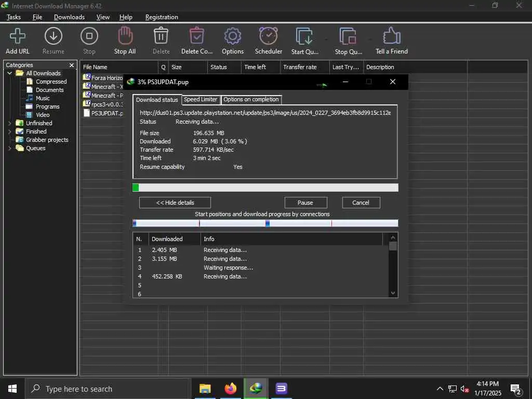Click the Stop toolbar icon
This screenshot has width=532, height=399.
[89, 36]
